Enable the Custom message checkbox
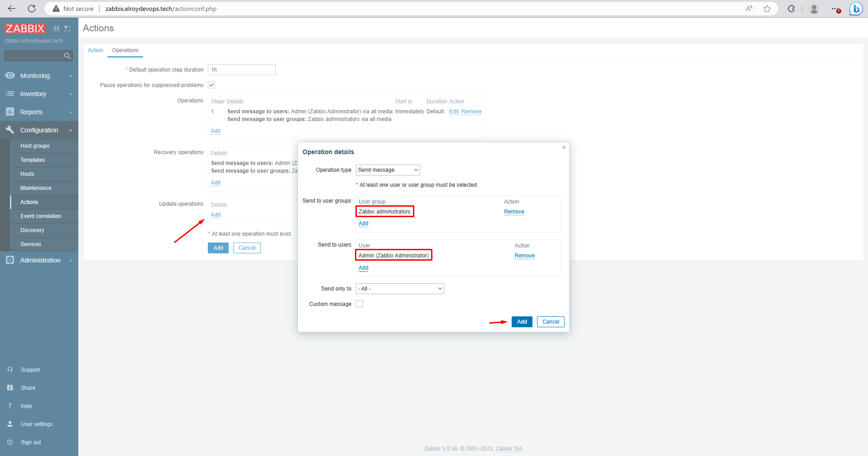This screenshot has height=456, width=868. coord(360,304)
